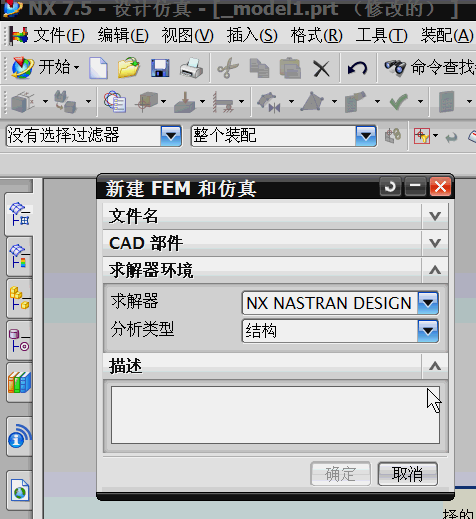Image resolution: width=476 pixels, height=519 pixels.
Task: Open the web browser globe page sidebar tab
Action: pos(20,490)
